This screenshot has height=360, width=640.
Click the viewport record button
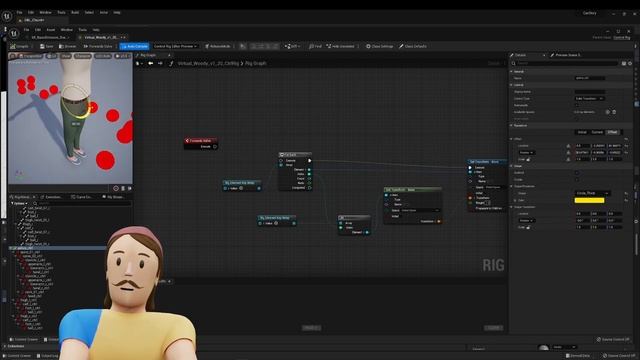pos(116,189)
